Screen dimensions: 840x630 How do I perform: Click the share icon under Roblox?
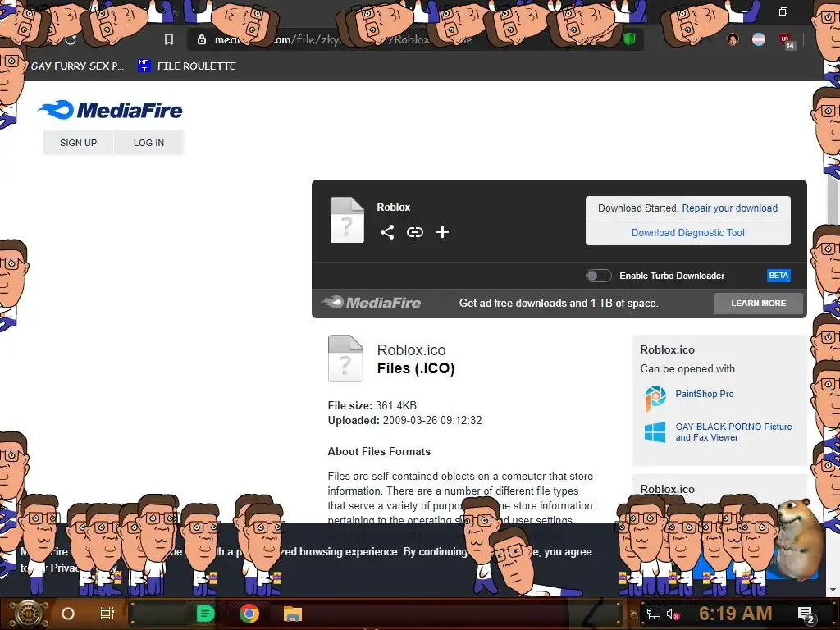[x=387, y=232]
